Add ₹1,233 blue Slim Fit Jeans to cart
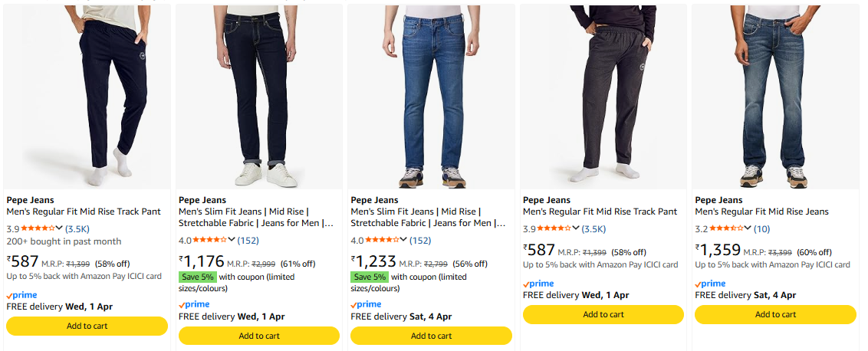Screen dimensions: 868x351 (x=431, y=336)
